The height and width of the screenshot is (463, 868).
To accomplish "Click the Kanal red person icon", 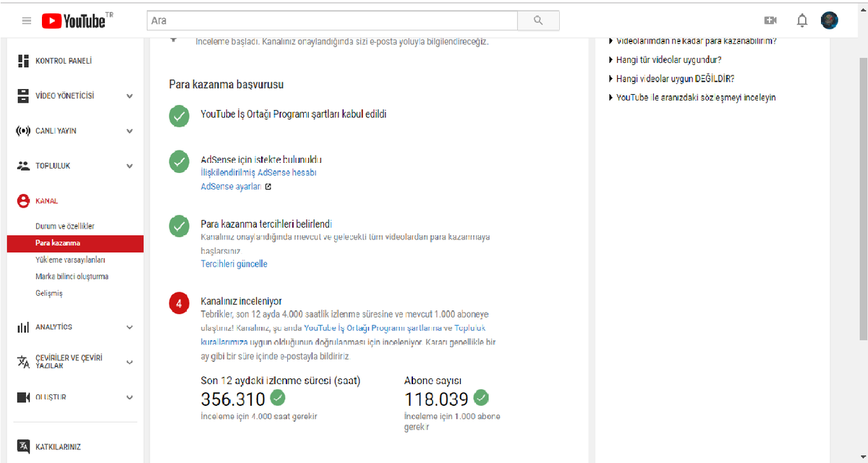I will coord(22,201).
